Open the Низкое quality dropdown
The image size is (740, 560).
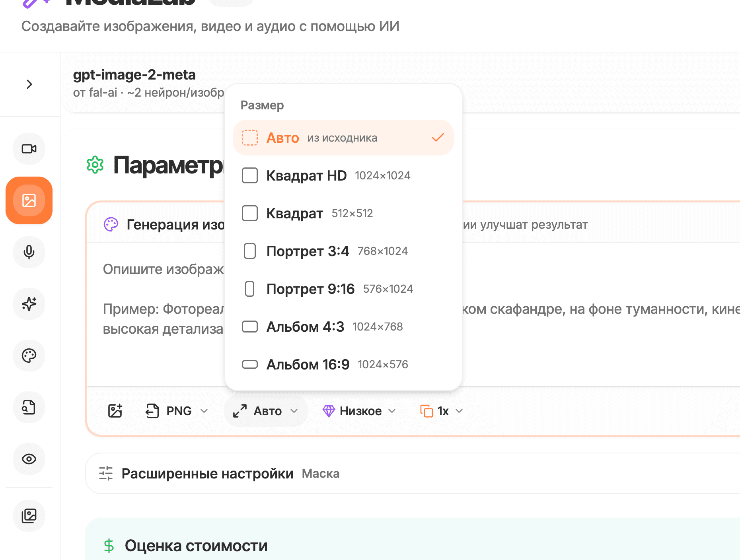(359, 411)
